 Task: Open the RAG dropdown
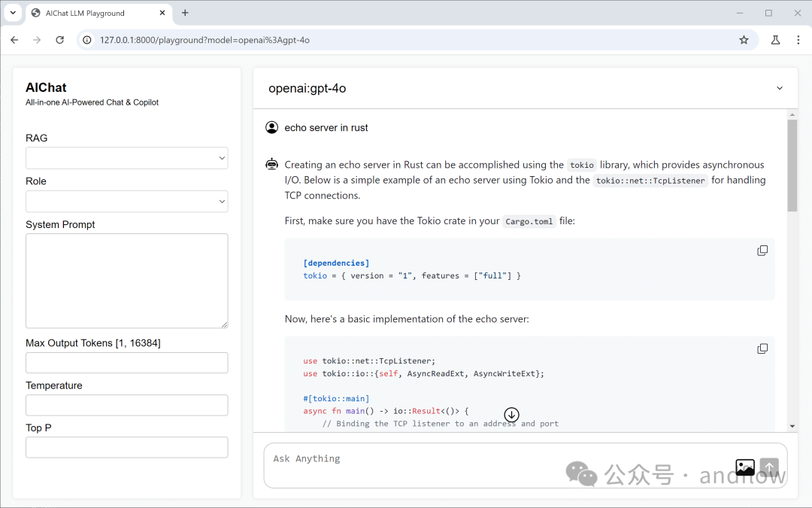point(127,158)
